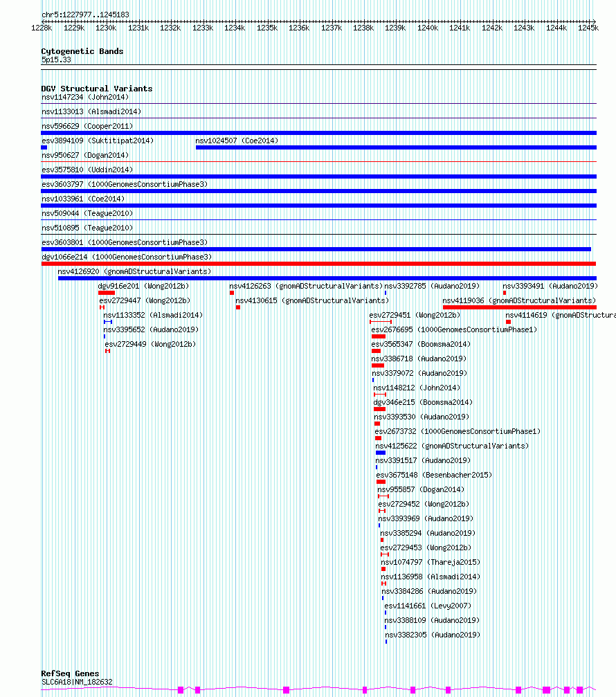Click the esv2729451 (Wong2012b) interval glyph
Viewport: 616px width, 697px height.
click(381, 322)
